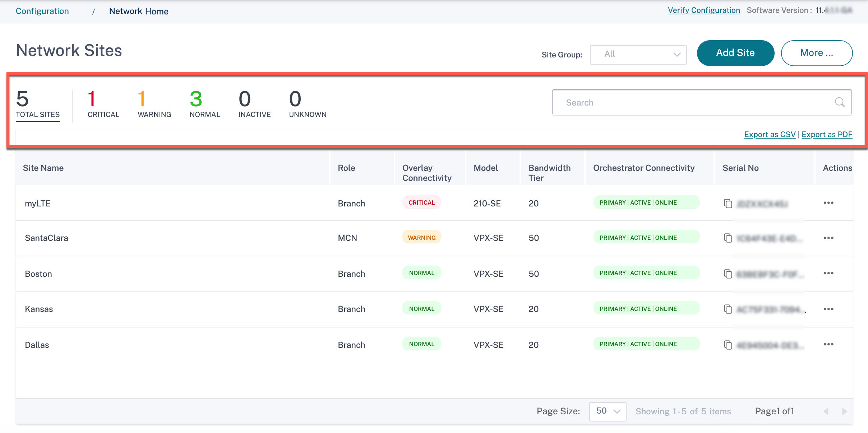Sort by Site Name column header
The image size is (868, 433).
pos(43,168)
